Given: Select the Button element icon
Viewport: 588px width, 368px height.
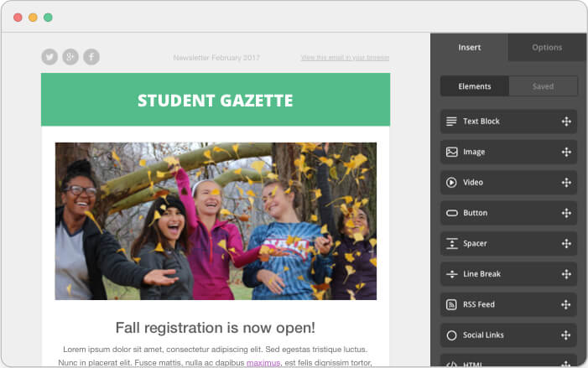Looking at the screenshot, I should [451, 213].
